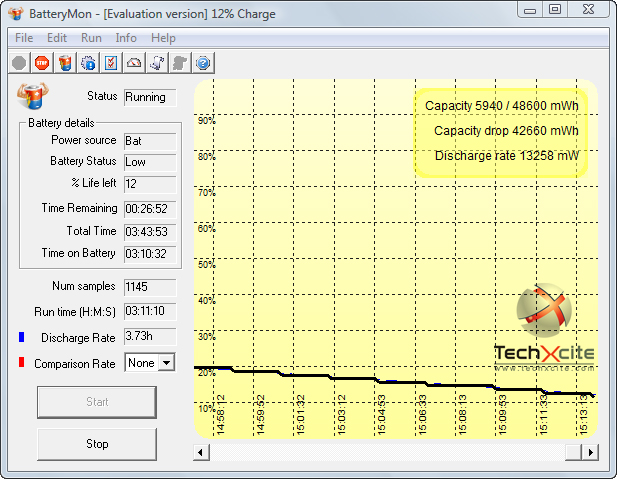This screenshot has height=479, width=617.
Task: Click the red STOP sign toolbar icon
Action: click(x=42, y=63)
